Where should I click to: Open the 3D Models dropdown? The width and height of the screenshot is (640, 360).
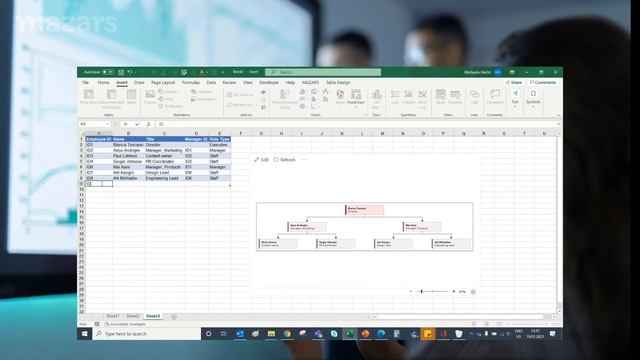tap(172, 106)
